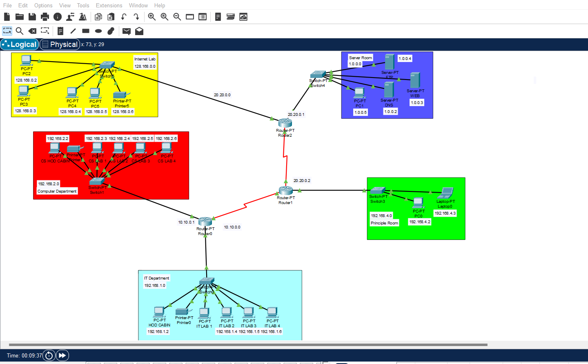
Task: Select the Inspect magnifier tool
Action: point(20,31)
